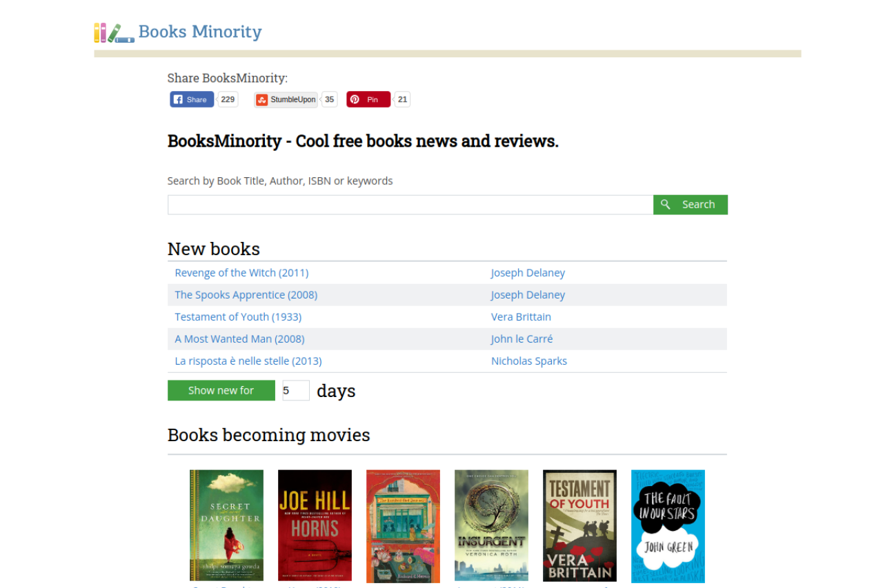Open A Most Wanted Man (2008)
Viewport: 883px width, 588px height.
pyautogui.click(x=239, y=339)
